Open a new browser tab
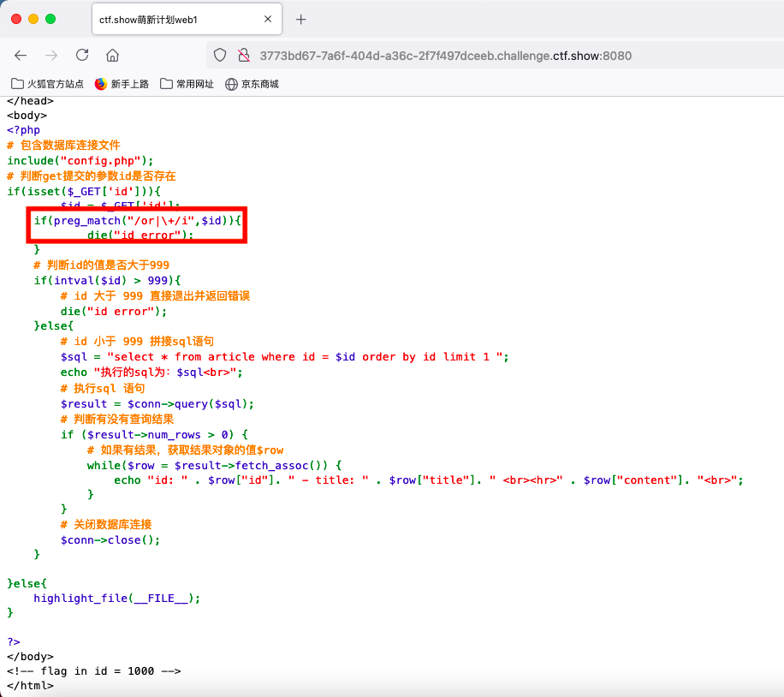 click(x=300, y=20)
